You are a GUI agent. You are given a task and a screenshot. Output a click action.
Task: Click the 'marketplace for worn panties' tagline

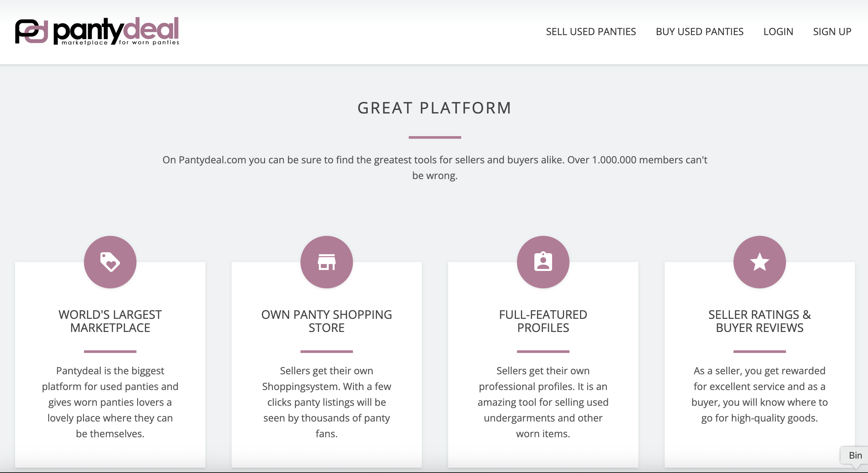[x=120, y=42]
